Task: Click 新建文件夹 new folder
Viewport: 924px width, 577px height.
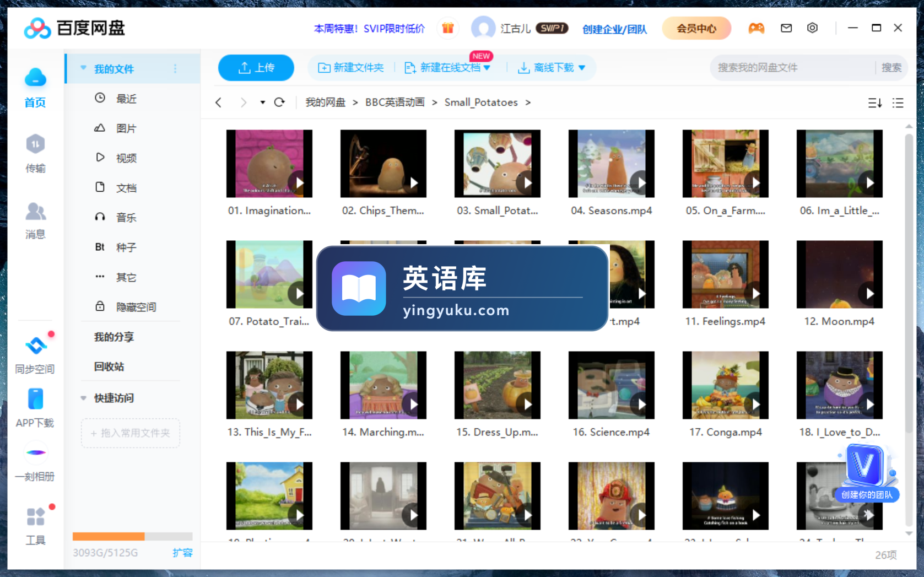Action: tap(350, 68)
